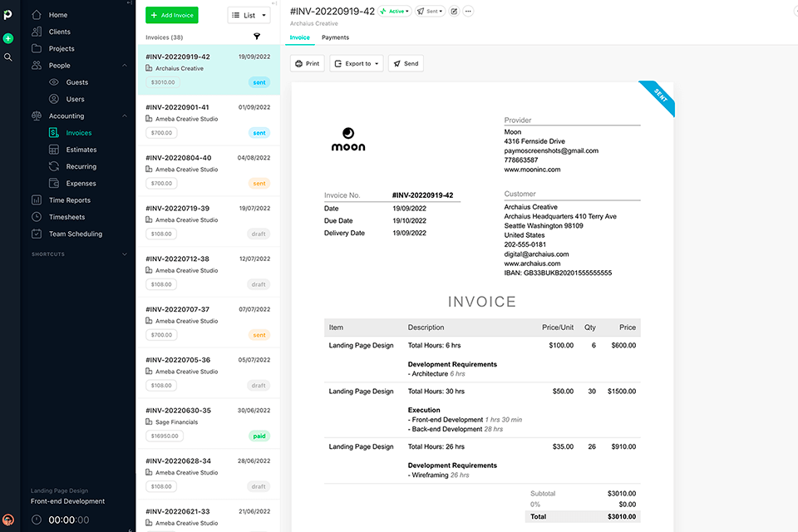Expand the Shortcuts section

(x=125, y=254)
